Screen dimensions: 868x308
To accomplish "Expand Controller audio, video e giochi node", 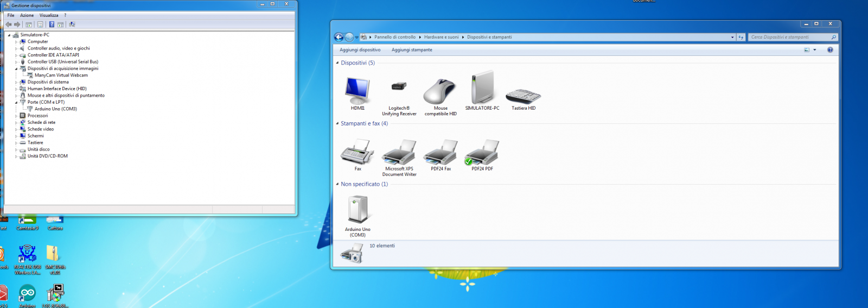I will pos(16,48).
